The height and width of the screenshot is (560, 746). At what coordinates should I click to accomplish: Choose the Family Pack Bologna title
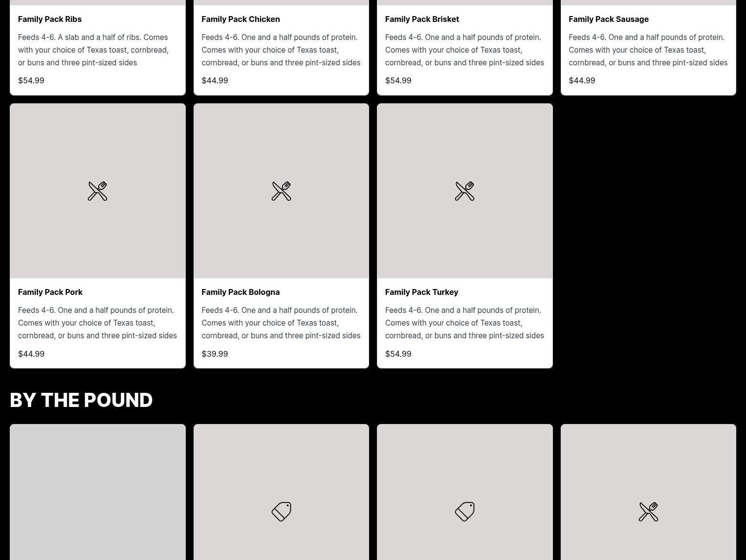(x=240, y=292)
